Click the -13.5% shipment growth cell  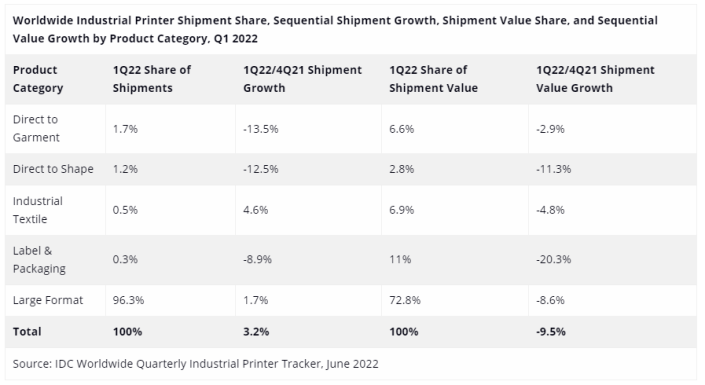click(261, 129)
